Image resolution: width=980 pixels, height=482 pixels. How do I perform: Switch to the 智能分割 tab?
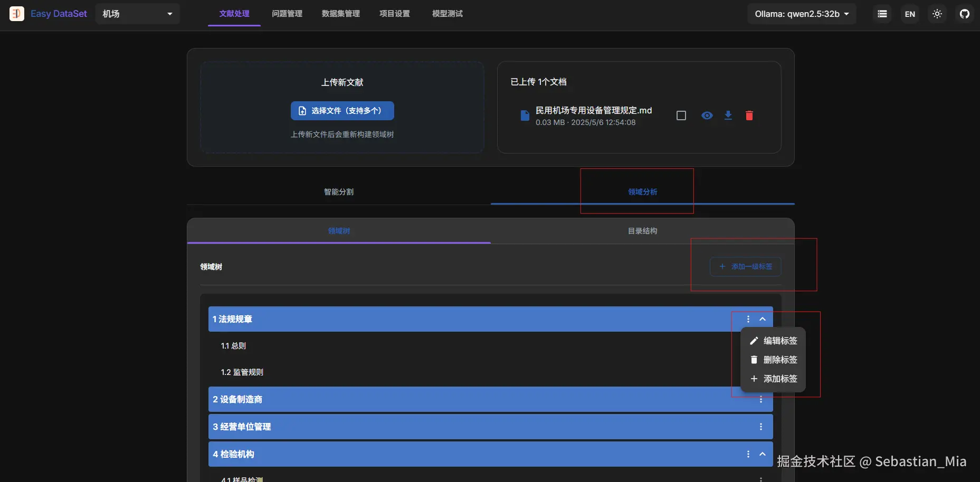click(338, 191)
